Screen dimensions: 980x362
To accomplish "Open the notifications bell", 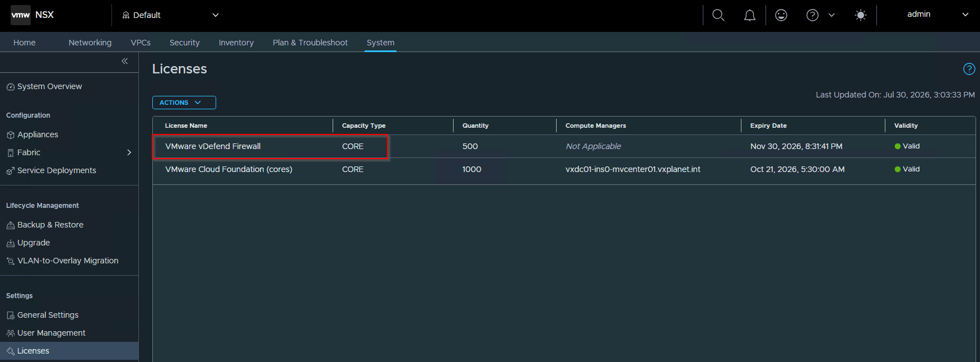I will (750, 15).
